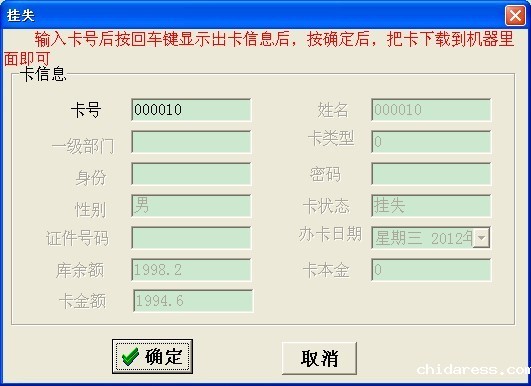Click the 办卡日期 date field showing 星期三
The width and height of the screenshot is (531, 386).
(431, 238)
